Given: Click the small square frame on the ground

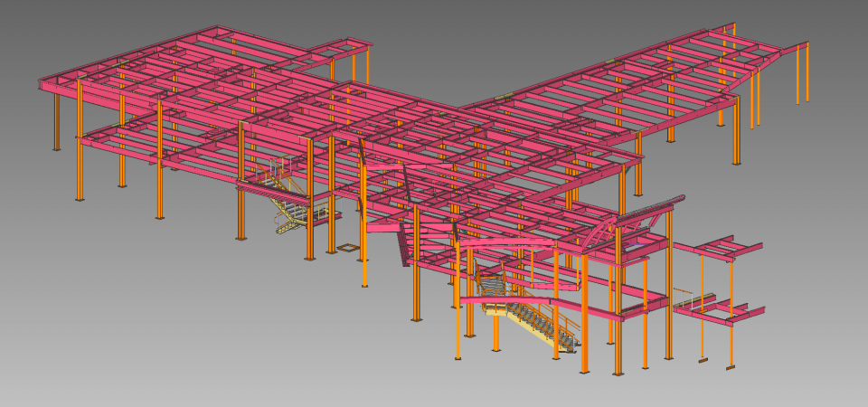Looking at the screenshot, I should click(x=347, y=246).
